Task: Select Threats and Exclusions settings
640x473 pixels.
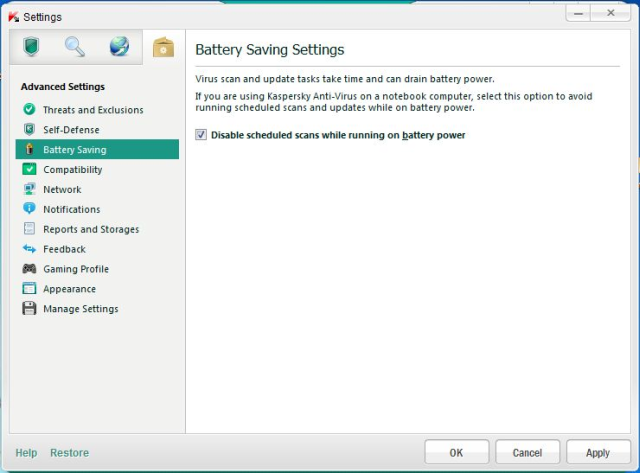Action: (97, 109)
